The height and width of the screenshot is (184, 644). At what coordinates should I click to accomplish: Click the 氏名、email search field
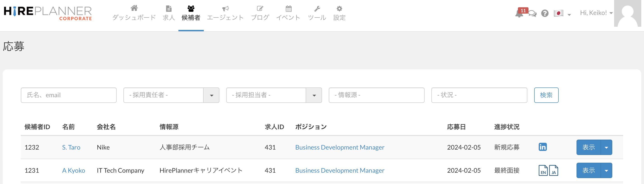[69, 95]
